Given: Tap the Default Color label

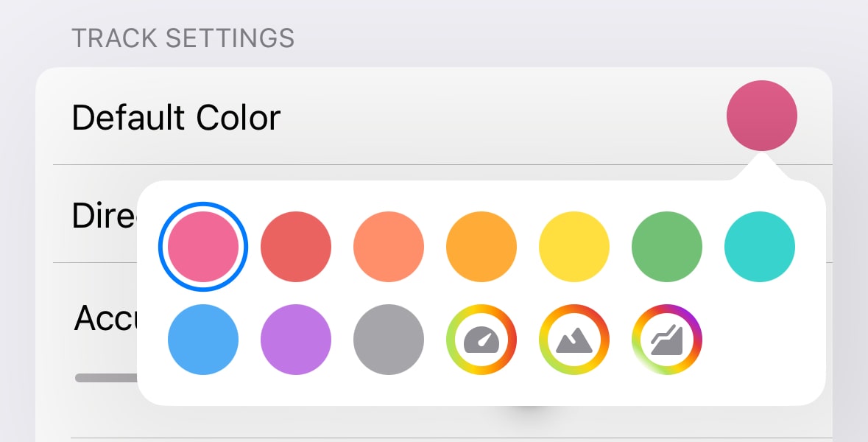Looking at the screenshot, I should click(x=176, y=118).
